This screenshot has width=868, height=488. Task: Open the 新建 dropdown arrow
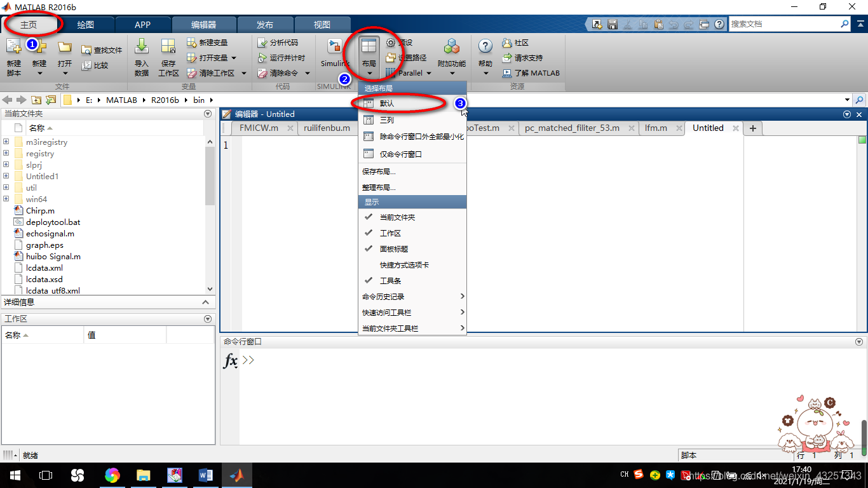pos(39,73)
